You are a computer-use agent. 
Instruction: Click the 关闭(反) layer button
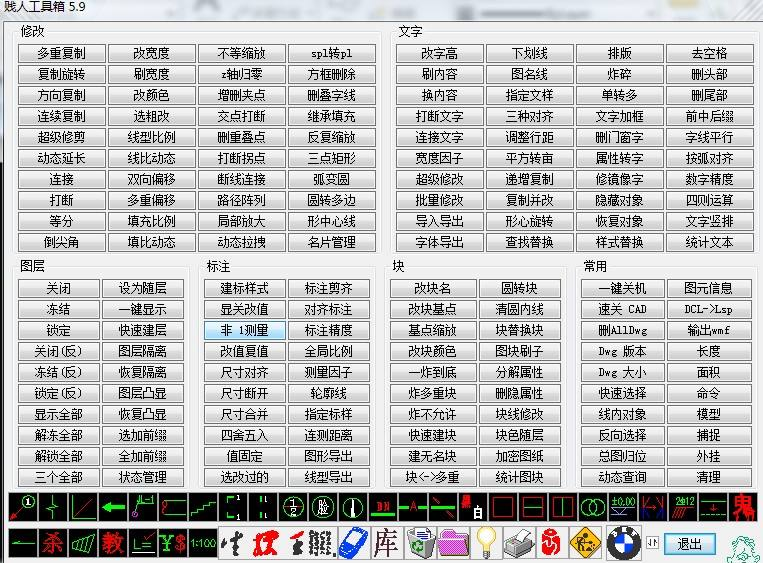click(58, 351)
